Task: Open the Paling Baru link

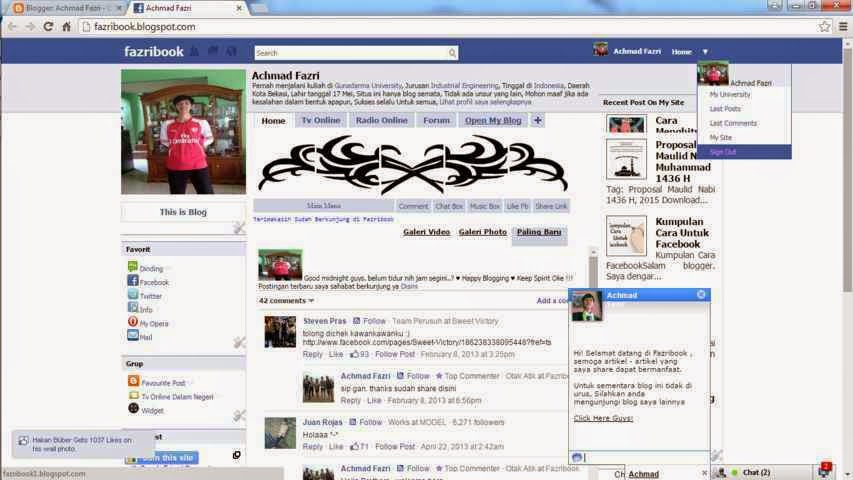Action: point(539,232)
